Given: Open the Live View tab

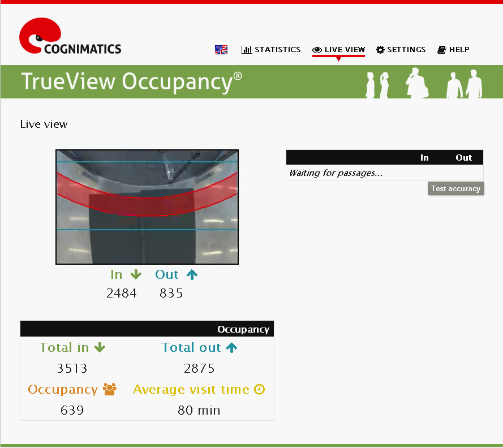Looking at the screenshot, I should point(338,50).
